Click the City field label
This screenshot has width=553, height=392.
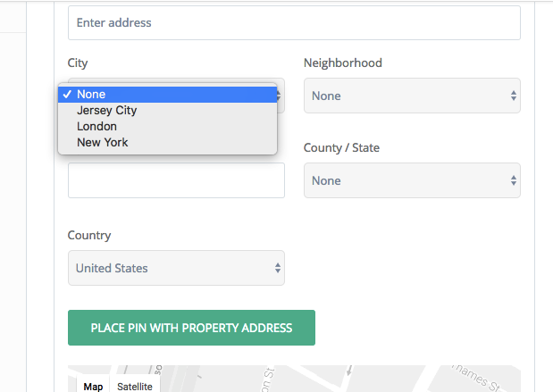(x=78, y=63)
